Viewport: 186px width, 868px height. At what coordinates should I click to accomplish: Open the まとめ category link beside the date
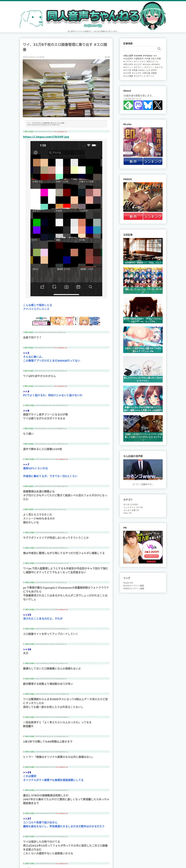coord(107,57)
